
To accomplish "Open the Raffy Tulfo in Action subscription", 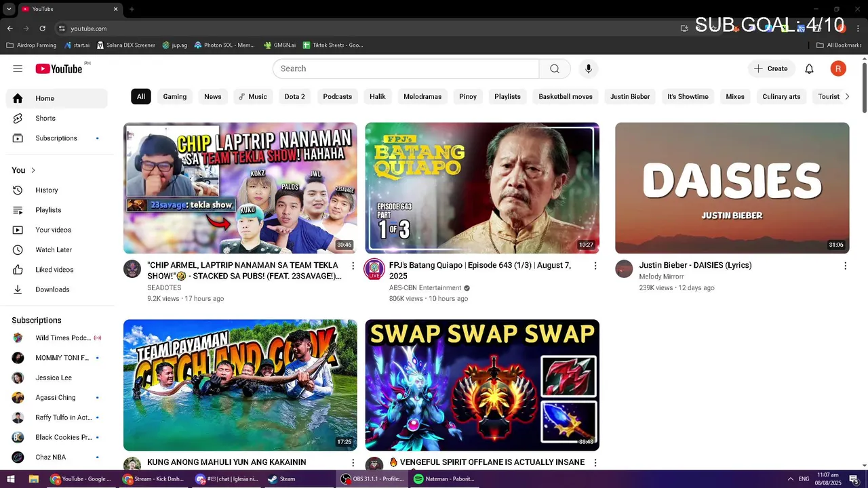I will 57,418.
